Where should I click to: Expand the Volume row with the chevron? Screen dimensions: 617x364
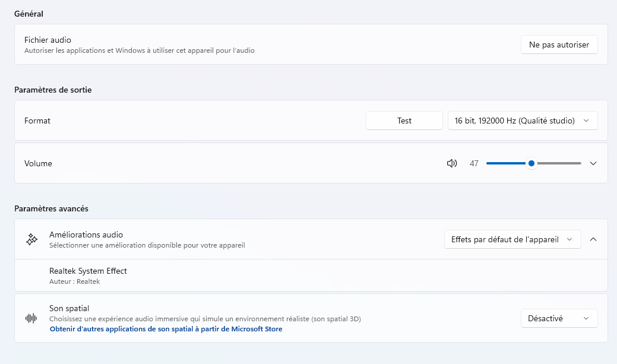593,163
